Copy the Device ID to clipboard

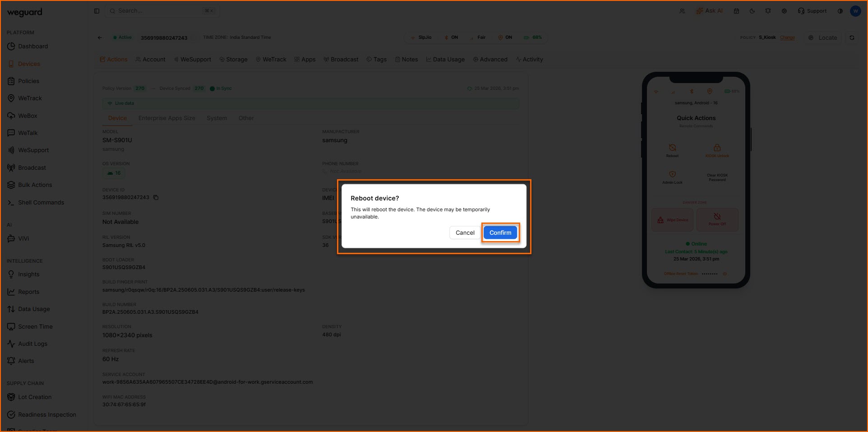click(156, 198)
